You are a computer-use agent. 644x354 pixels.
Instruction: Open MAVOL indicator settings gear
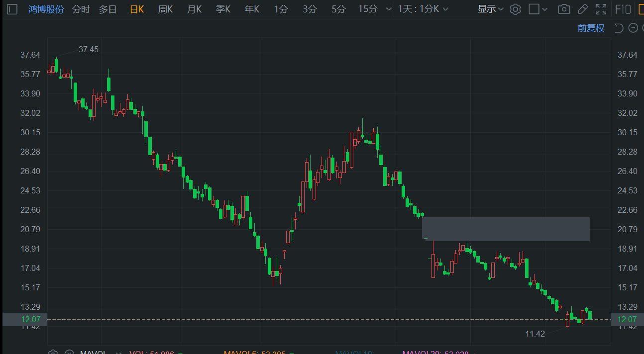[x=53, y=352]
